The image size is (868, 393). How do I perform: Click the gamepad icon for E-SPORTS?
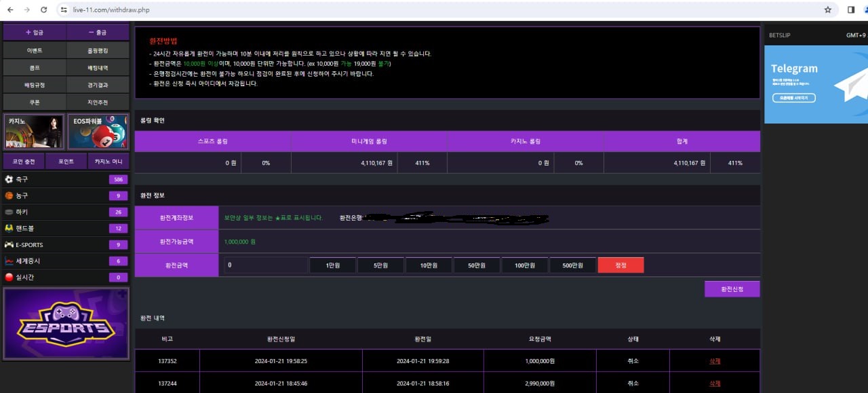[x=9, y=244]
